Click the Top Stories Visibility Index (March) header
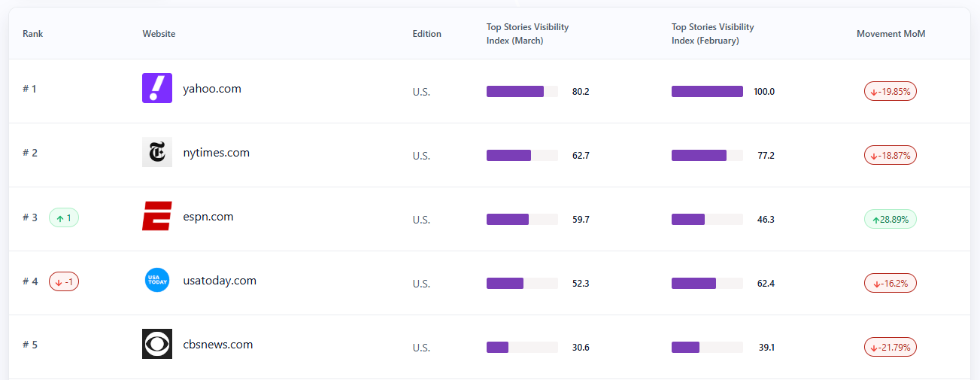The height and width of the screenshot is (380, 980). click(x=527, y=34)
